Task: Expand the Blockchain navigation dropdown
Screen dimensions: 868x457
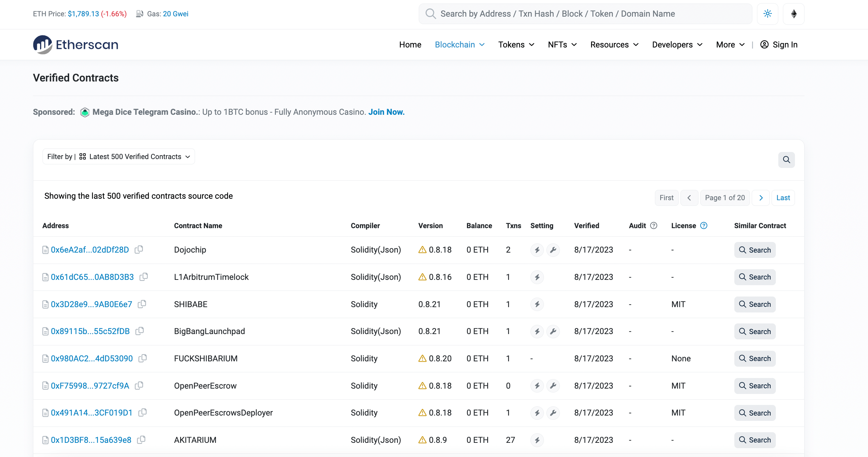Action: pos(460,45)
